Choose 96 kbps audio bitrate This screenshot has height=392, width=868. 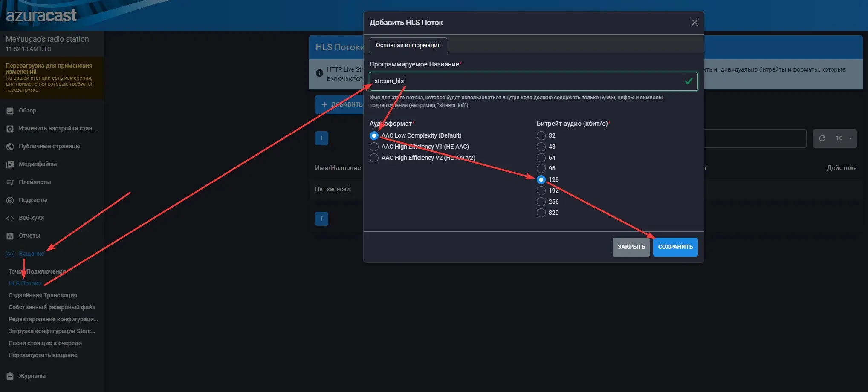[x=541, y=168]
